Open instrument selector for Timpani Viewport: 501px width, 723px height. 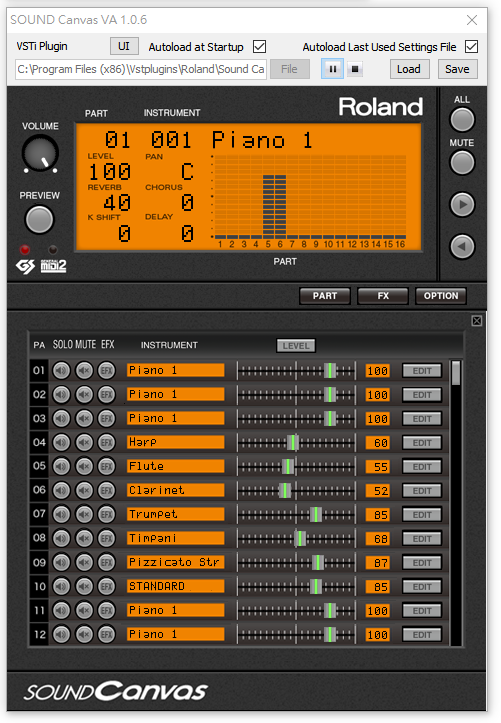tap(176, 538)
